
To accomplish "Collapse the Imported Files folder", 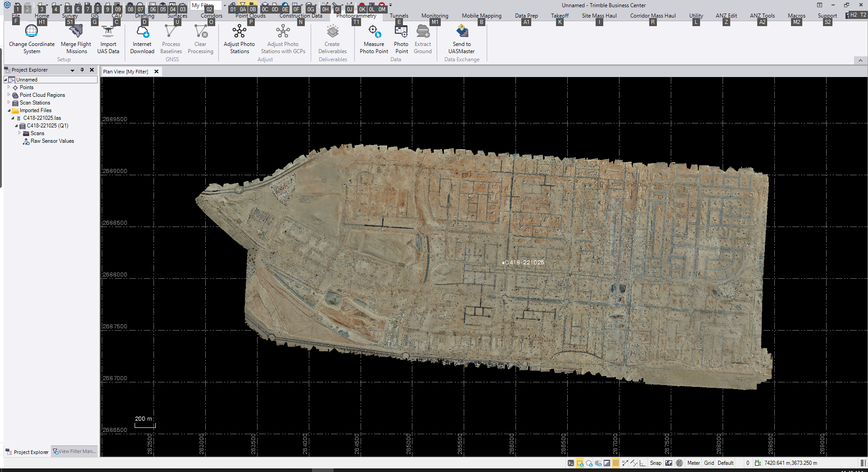I will (9, 110).
